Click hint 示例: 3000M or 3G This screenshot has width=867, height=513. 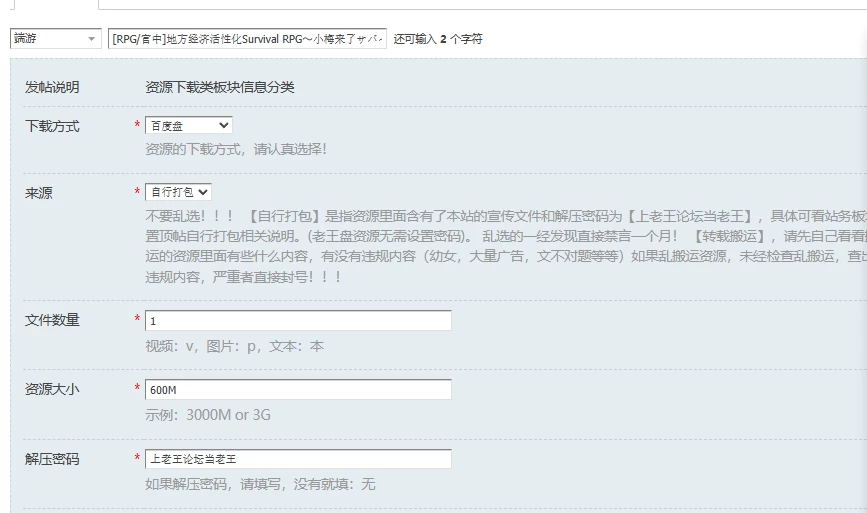click(208, 415)
